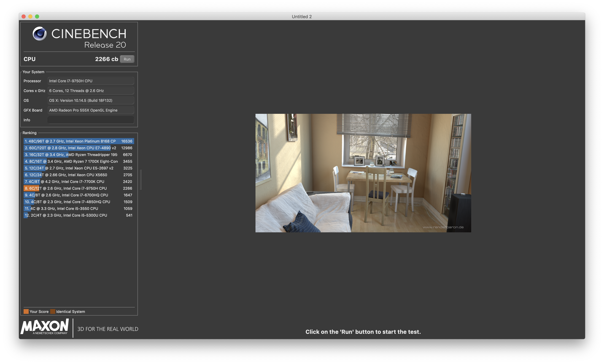Minimize the window with yellow button
604x364 pixels.
coord(30,16)
